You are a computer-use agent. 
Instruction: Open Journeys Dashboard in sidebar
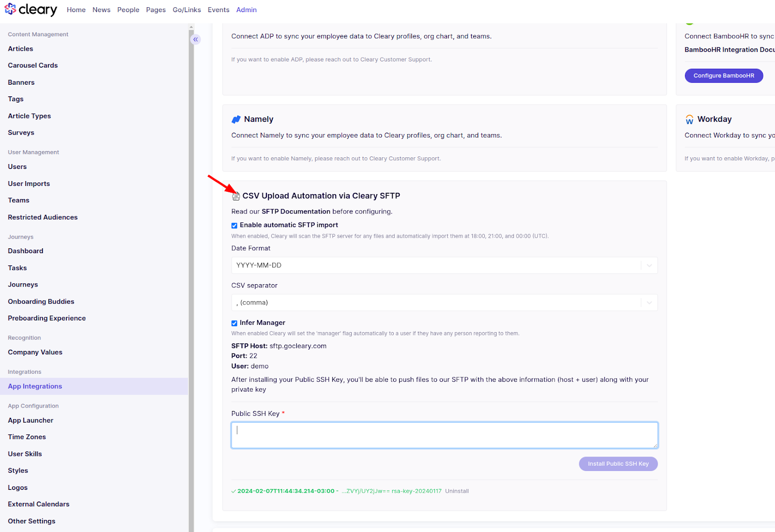click(26, 251)
